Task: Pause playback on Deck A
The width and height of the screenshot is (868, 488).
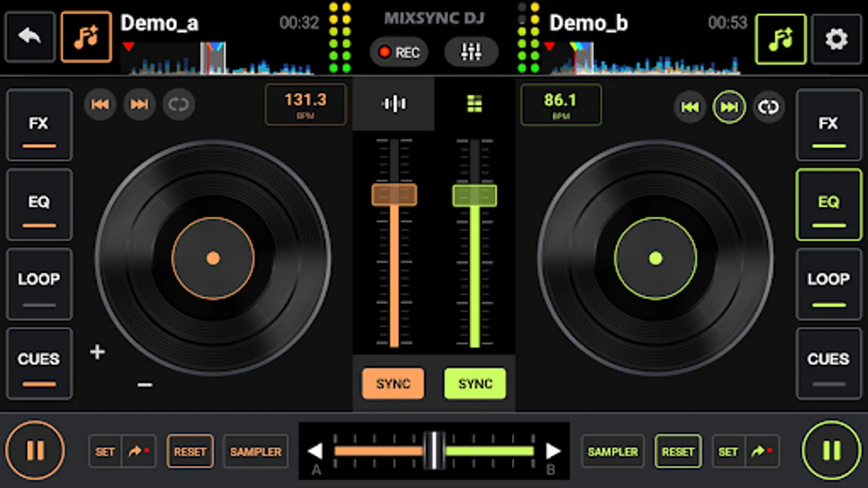Action: click(x=36, y=451)
